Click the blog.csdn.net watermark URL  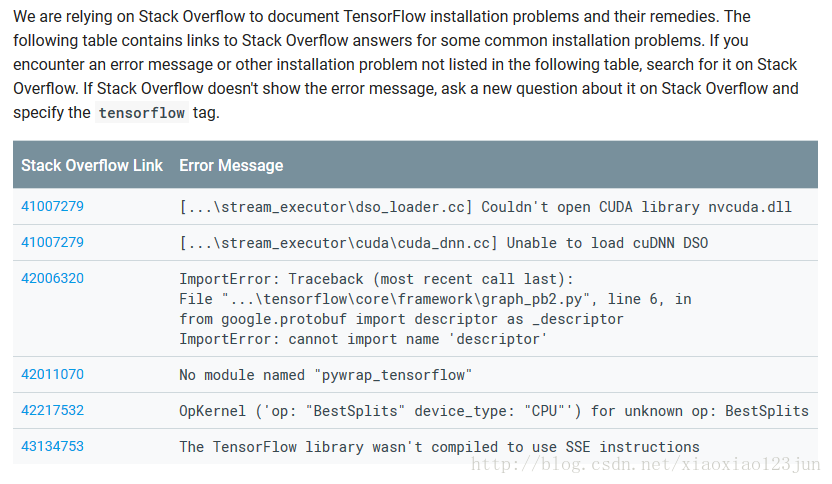tap(645, 465)
